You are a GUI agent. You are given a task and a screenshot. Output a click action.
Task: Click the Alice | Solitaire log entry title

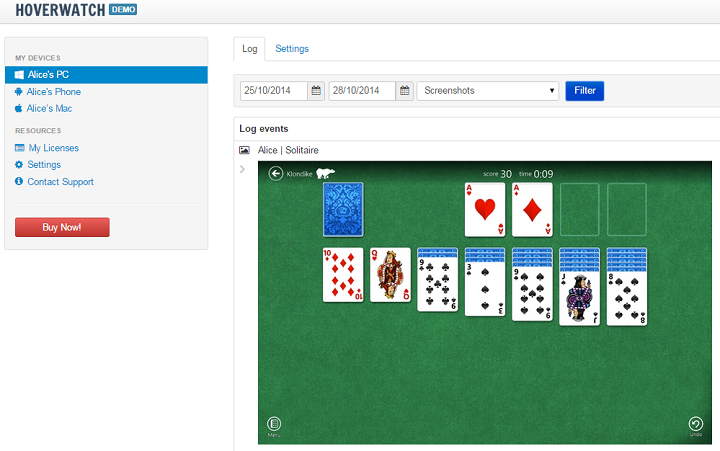coord(288,150)
